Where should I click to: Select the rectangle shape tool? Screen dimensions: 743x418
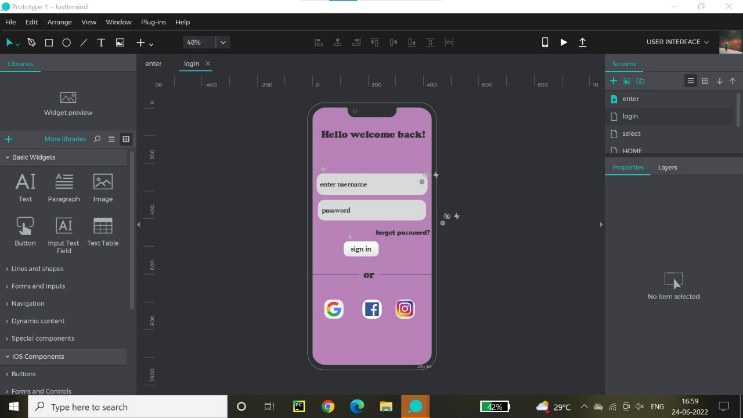(49, 43)
